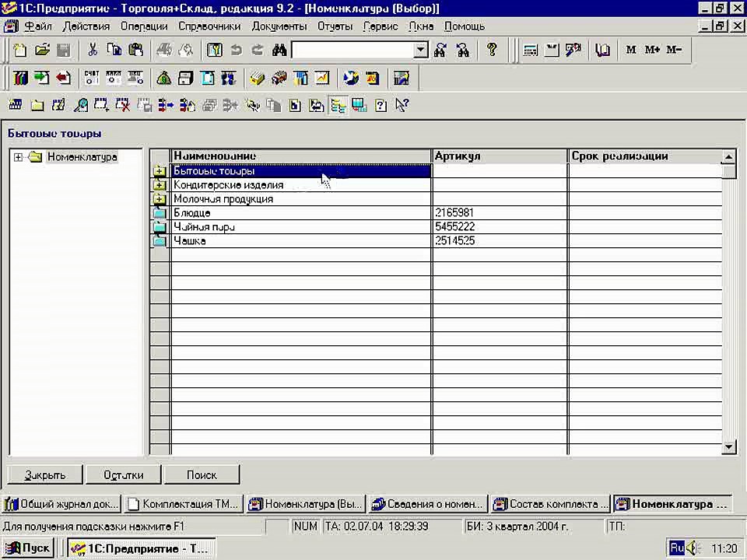
Task: Click the yellow question mark Help icon
Action: 492,50
